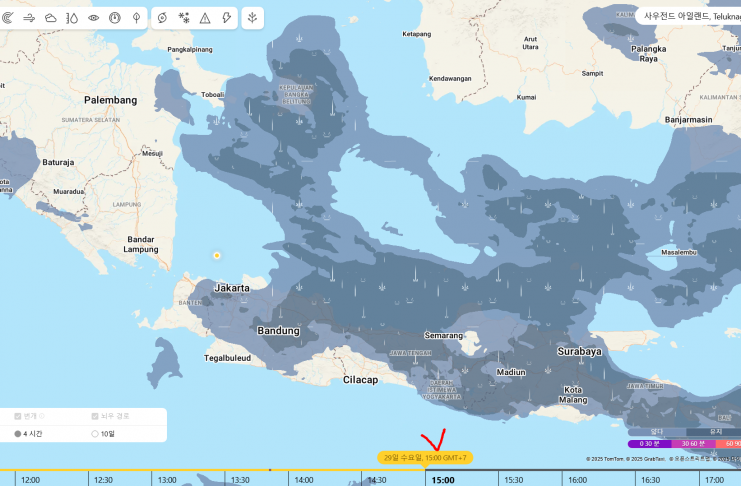This screenshot has height=486, width=741.
Task: Open the snowflake winter layer icon
Action: coord(184,17)
